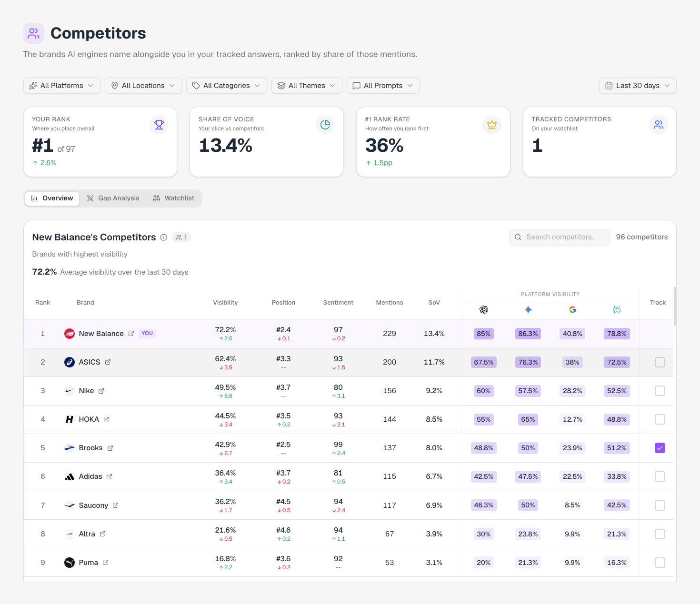
Task: Click the Saucony brand name
Action: [x=93, y=505]
